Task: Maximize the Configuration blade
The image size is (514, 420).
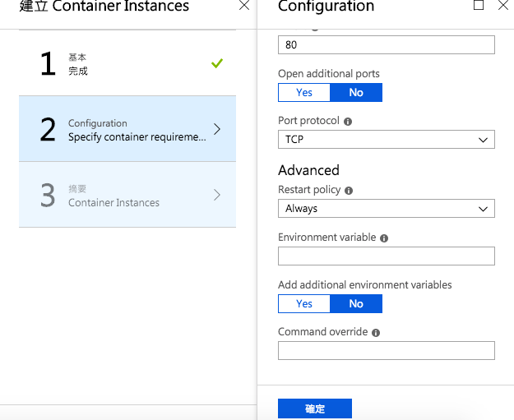Action: point(479,6)
